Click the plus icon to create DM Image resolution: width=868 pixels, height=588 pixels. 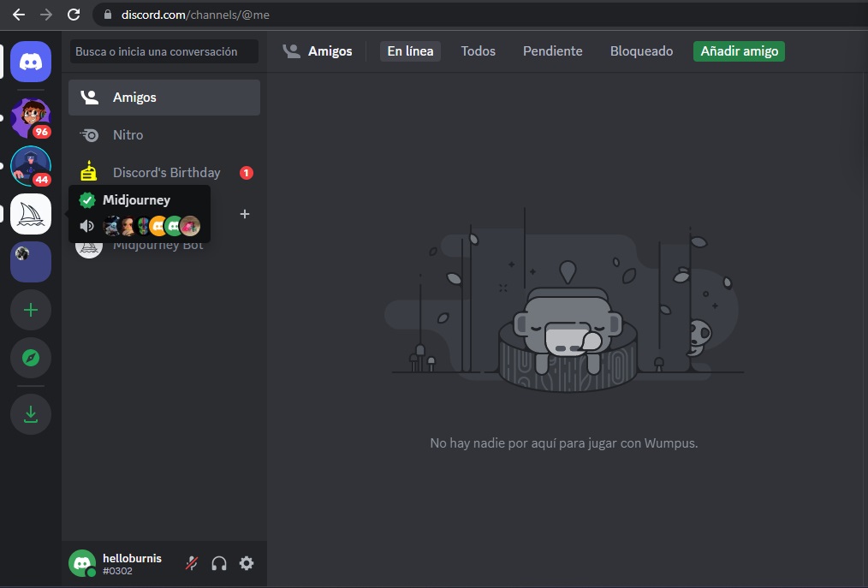tap(245, 214)
